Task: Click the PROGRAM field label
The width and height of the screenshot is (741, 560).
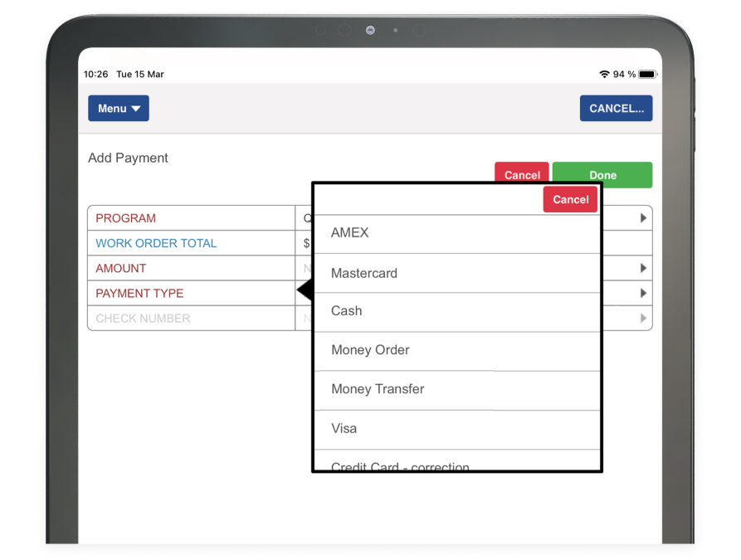Action: click(125, 218)
